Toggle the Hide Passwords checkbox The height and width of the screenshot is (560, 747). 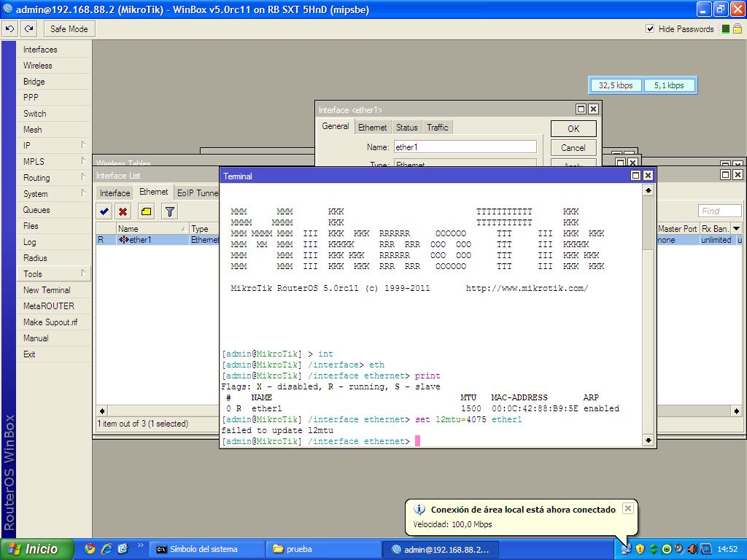[650, 29]
